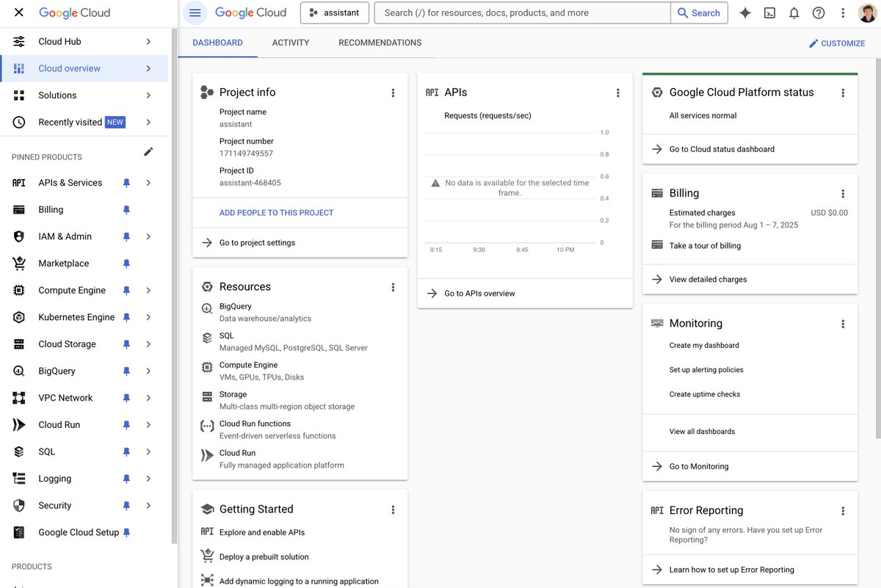881x588 pixels.
Task: Open Resources card three-dot menu
Action: pyautogui.click(x=393, y=287)
